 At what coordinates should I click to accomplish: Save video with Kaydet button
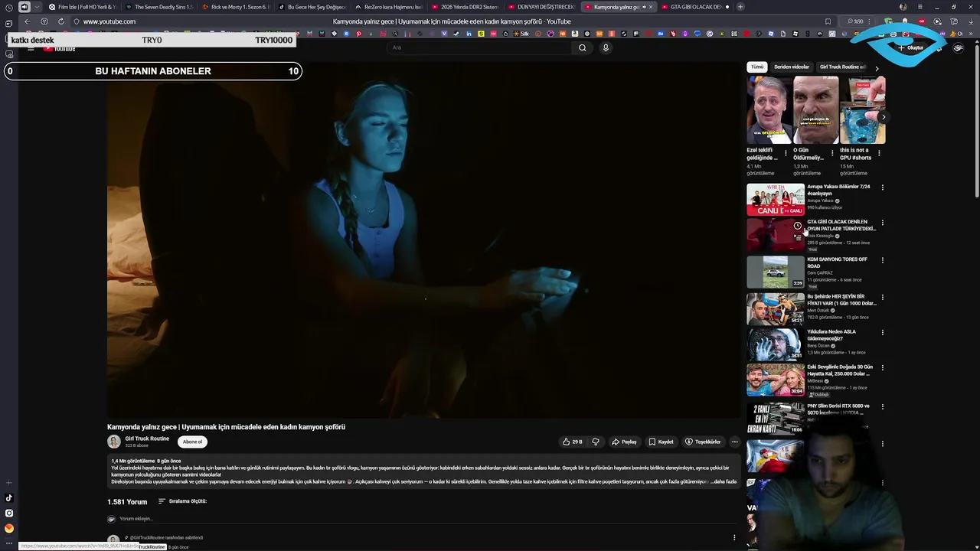(661, 442)
